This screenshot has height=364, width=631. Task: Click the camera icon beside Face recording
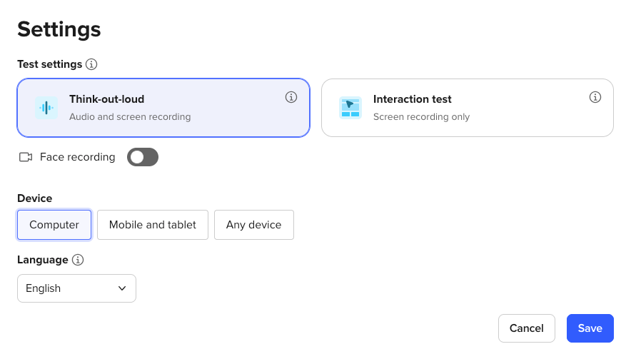26,157
